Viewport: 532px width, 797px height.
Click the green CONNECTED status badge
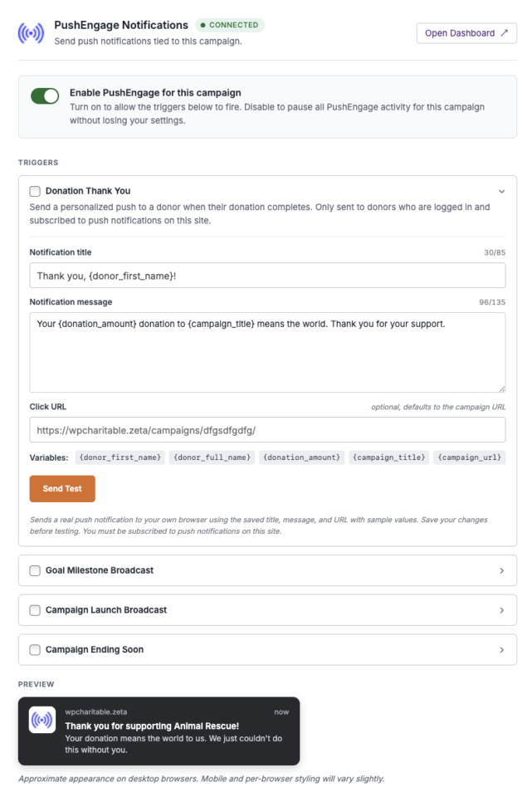pos(230,25)
